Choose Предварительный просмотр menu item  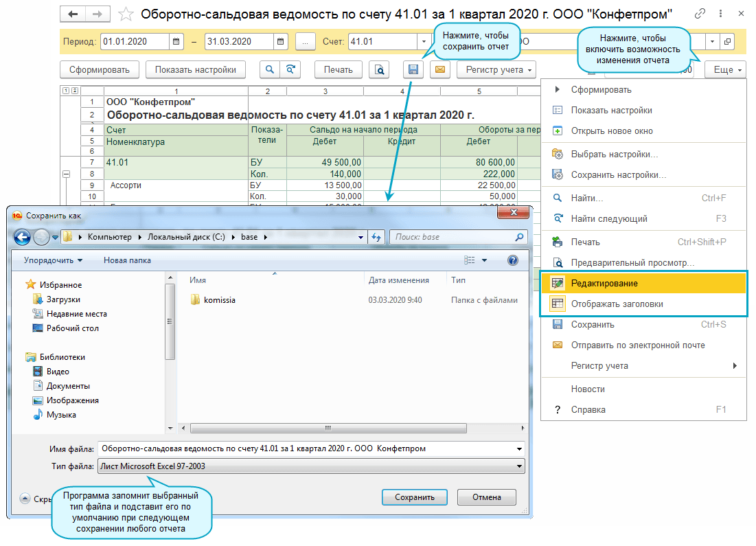pyautogui.click(x=643, y=262)
